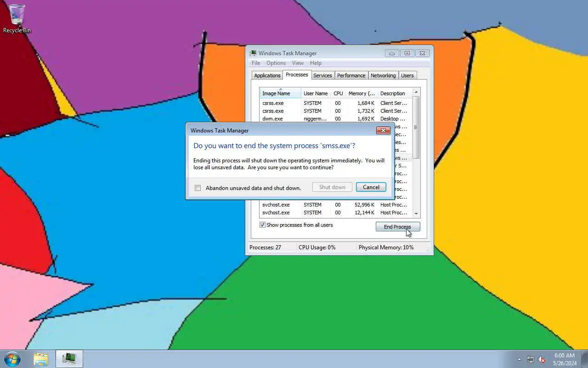The width and height of the screenshot is (588, 368).
Task: Click the Cancel button in dialog
Action: (x=371, y=187)
